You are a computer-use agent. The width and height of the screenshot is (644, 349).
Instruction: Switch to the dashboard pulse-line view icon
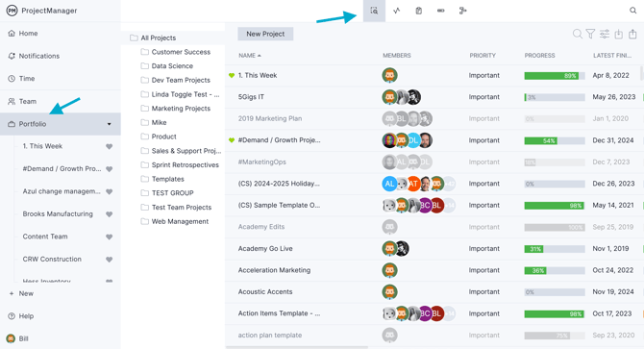(x=396, y=11)
